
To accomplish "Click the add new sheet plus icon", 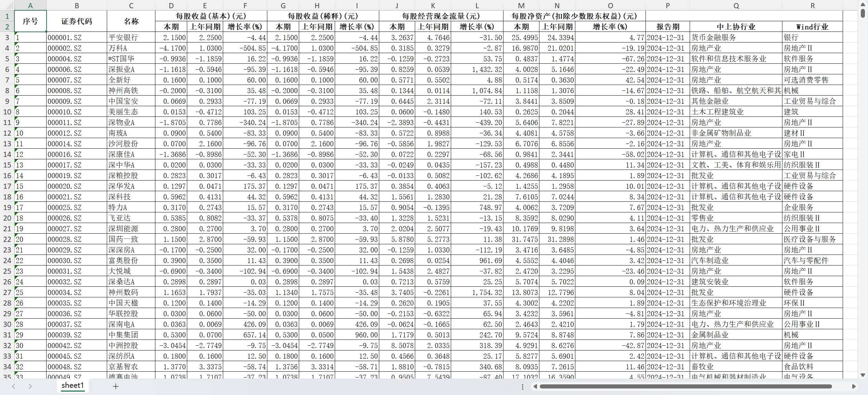I will click(116, 386).
